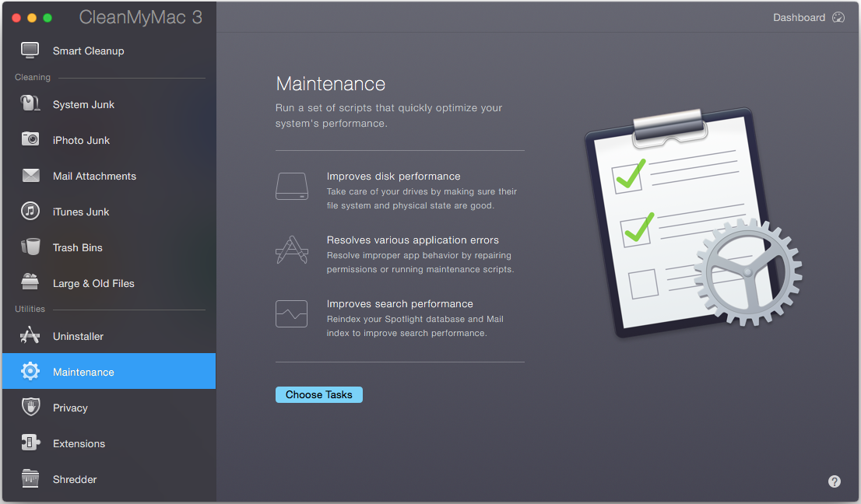Go to iPhoto Junk module

pyautogui.click(x=81, y=141)
